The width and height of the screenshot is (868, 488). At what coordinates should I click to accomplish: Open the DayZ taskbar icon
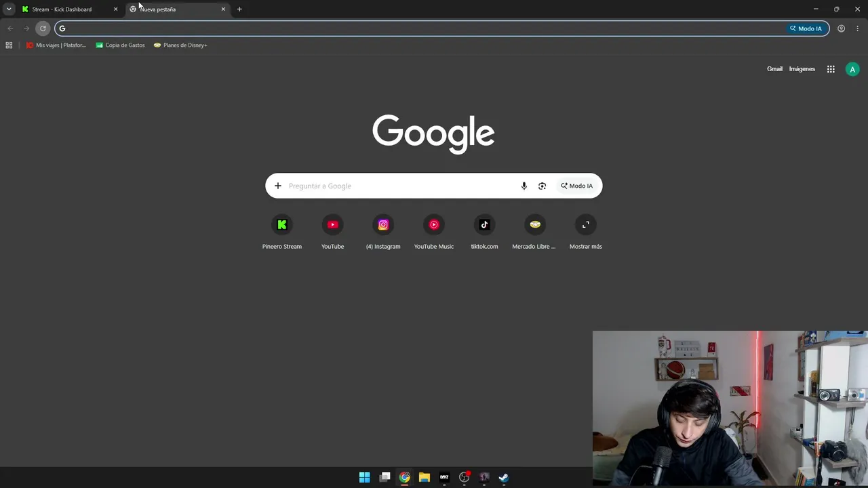coord(444,477)
